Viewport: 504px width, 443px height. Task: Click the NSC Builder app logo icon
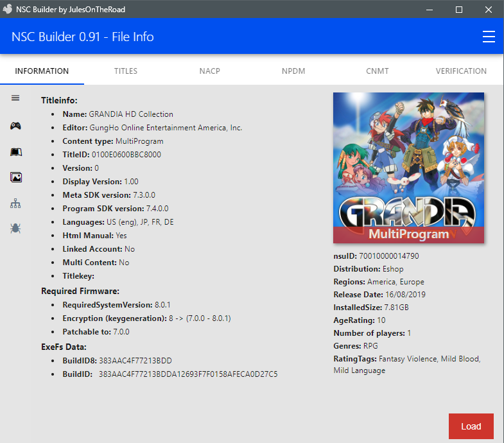[8, 9]
